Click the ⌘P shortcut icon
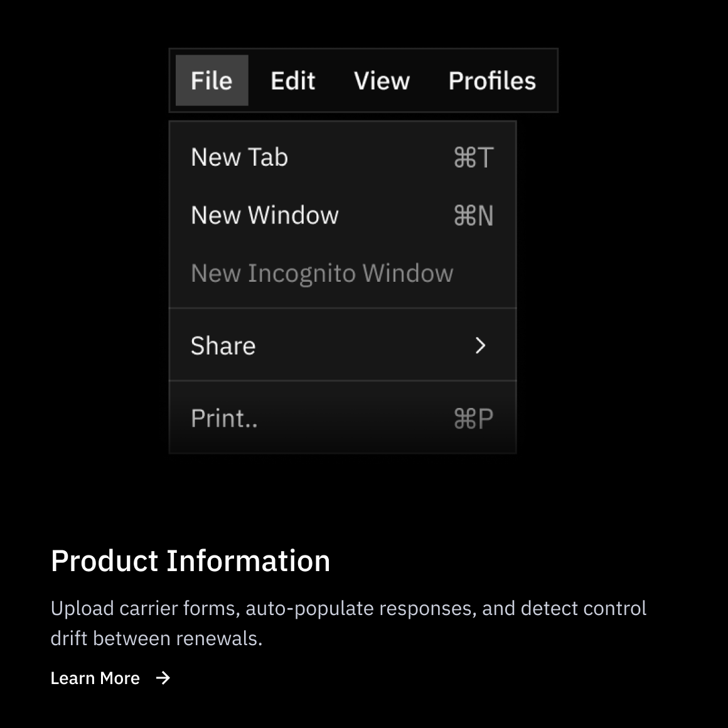Image resolution: width=728 pixels, height=728 pixels. click(x=473, y=419)
